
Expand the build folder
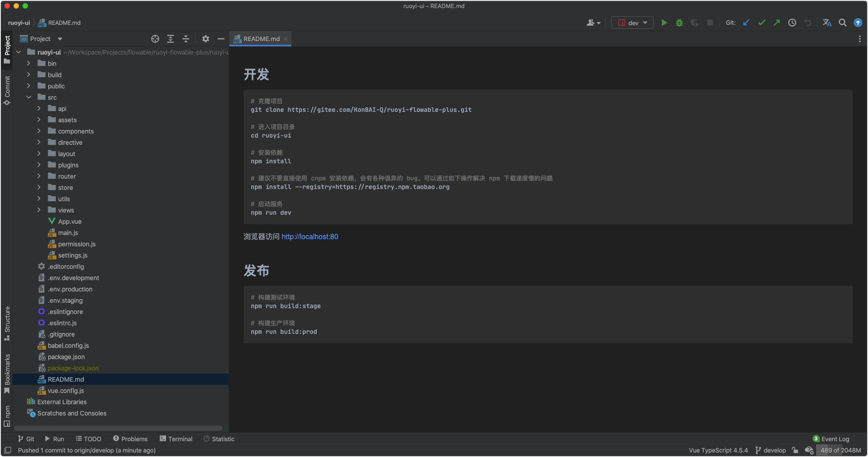click(x=28, y=75)
